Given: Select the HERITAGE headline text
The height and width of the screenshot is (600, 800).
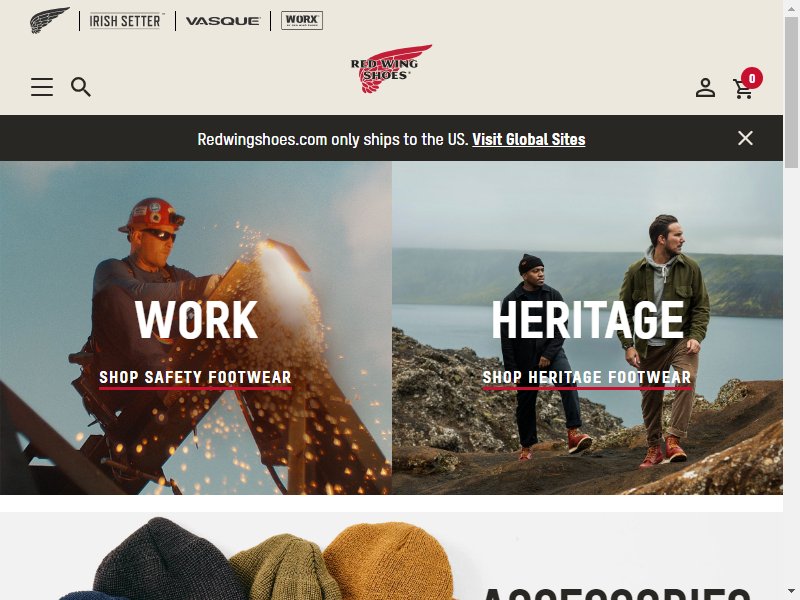Looking at the screenshot, I should (587, 320).
